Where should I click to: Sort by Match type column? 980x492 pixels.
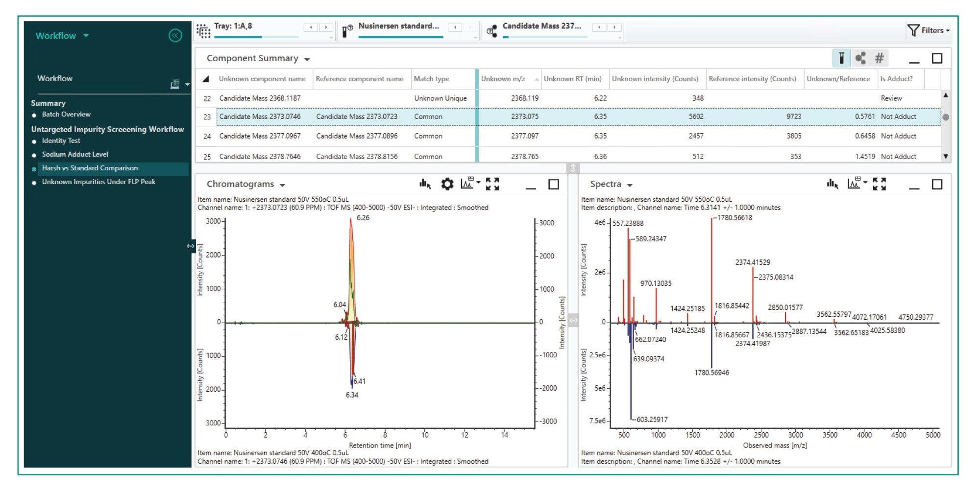click(431, 79)
